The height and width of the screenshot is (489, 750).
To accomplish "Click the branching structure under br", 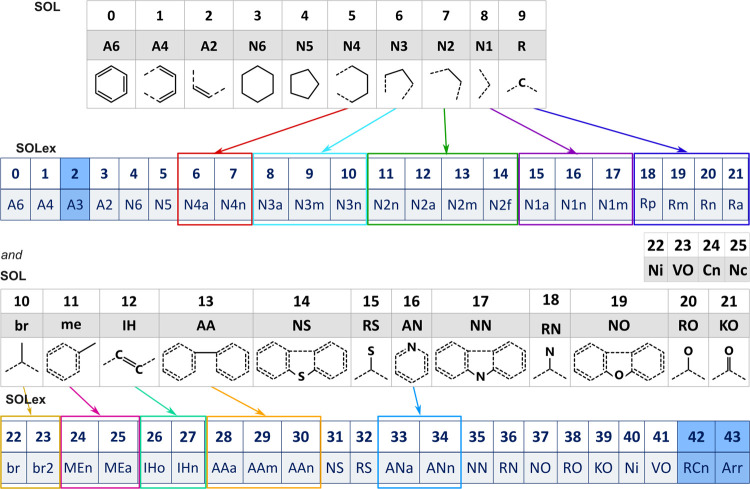I will 22,358.
